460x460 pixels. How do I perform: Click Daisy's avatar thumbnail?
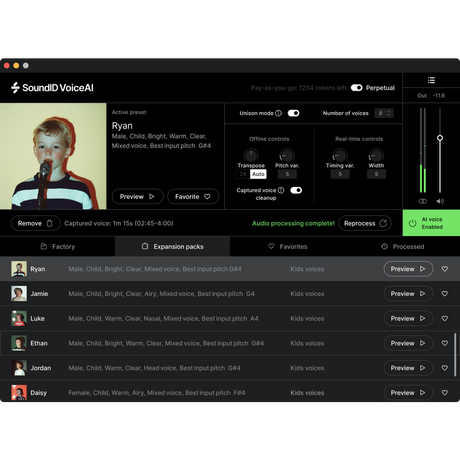click(x=19, y=393)
